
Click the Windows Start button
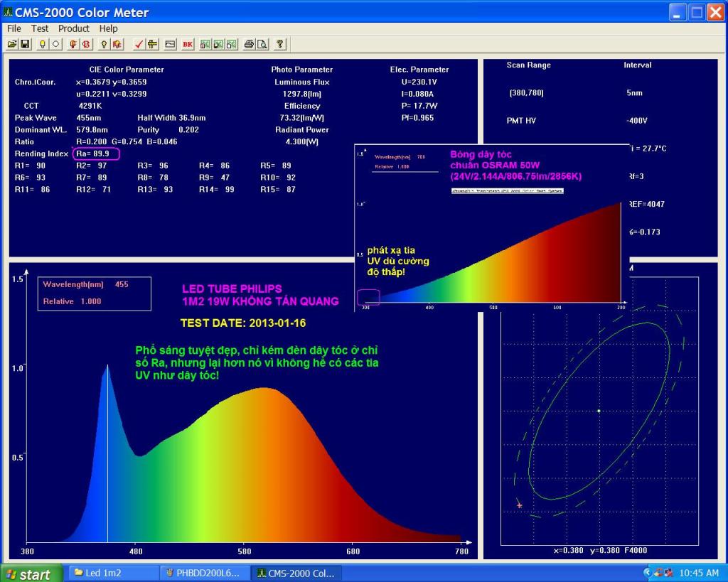tap(28, 573)
